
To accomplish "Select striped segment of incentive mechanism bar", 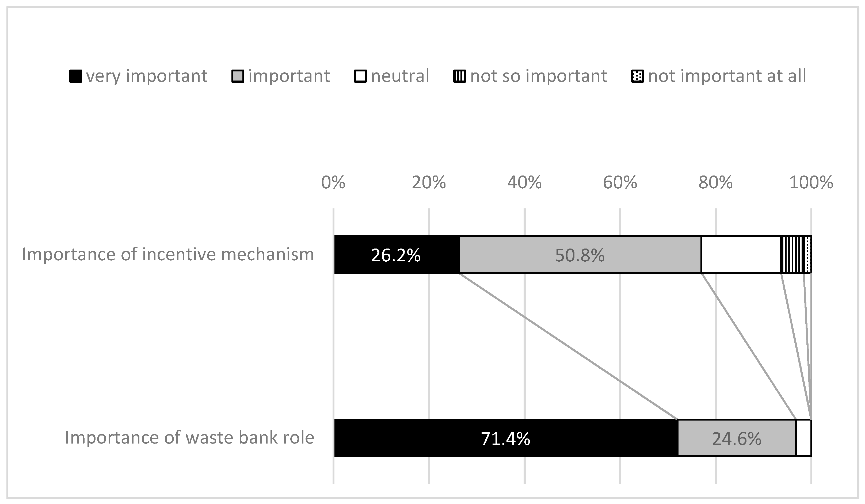I will pos(792,255).
